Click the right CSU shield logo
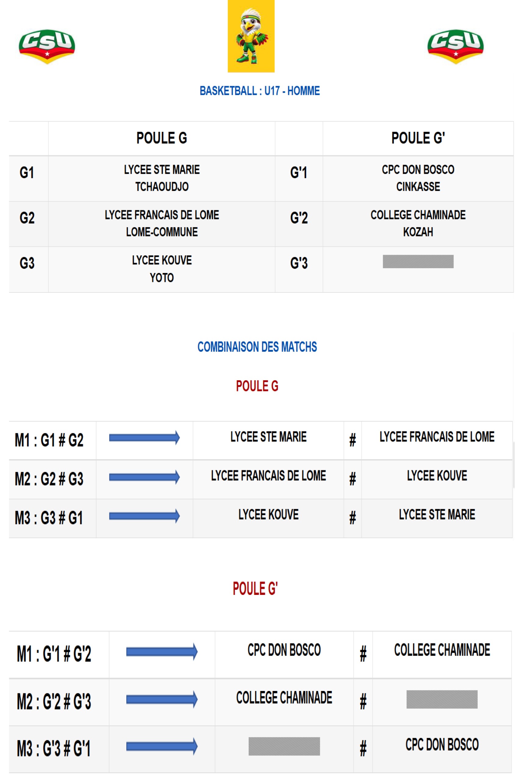Screen dimensions: 532x781 [455, 46]
